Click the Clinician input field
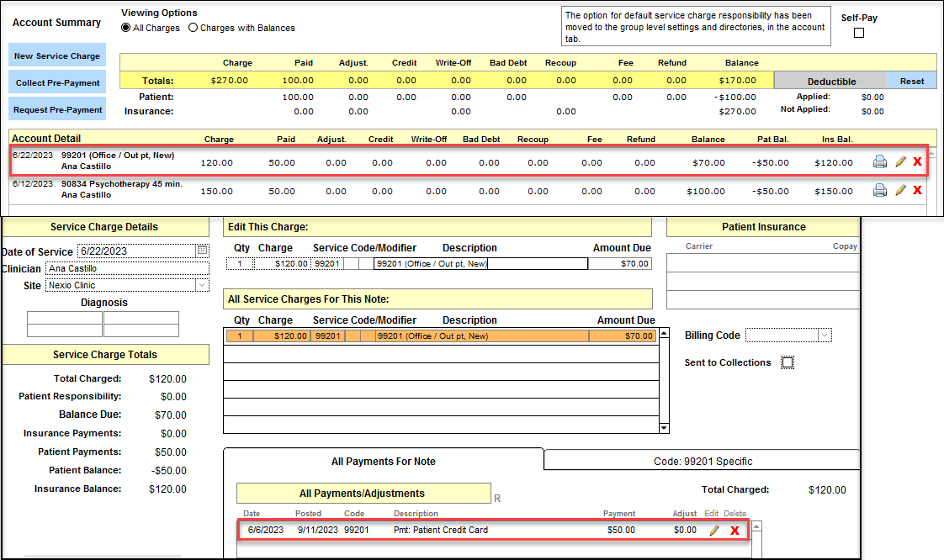This screenshot has width=944, height=560. coord(126,268)
